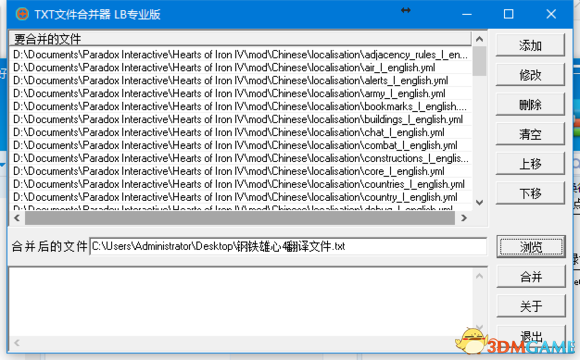580x360 pixels.
Task: Select the bookmarks_l_english file row
Action: (240, 107)
